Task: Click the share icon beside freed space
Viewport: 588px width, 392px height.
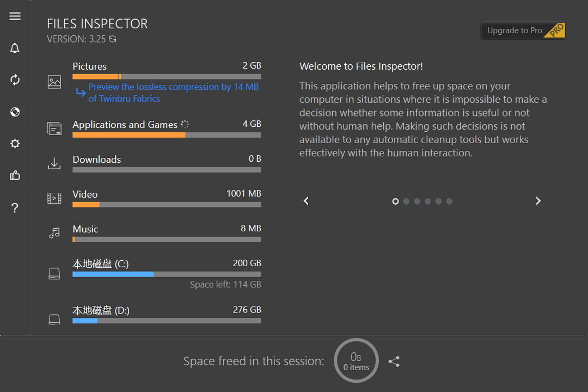Action: point(394,362)
